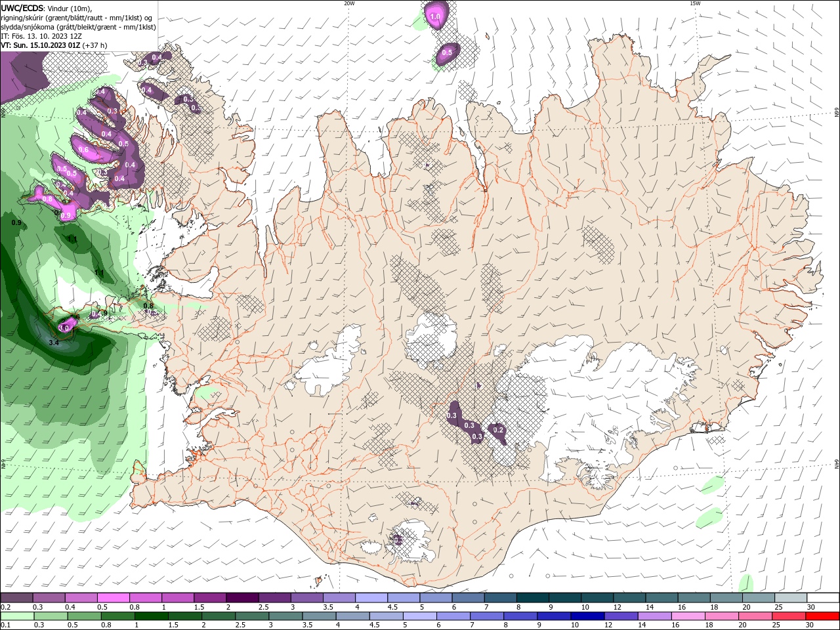Image resolution: width=840 pixels, height=630 pixels.
Task: Select the 0.3 swatch in the top snow legend row
Action: pos(49,598)
